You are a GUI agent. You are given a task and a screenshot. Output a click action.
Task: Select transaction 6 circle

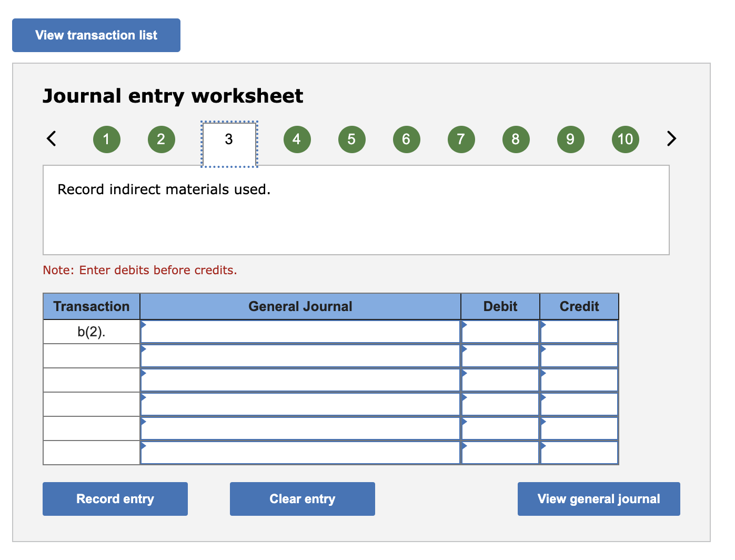406,139
